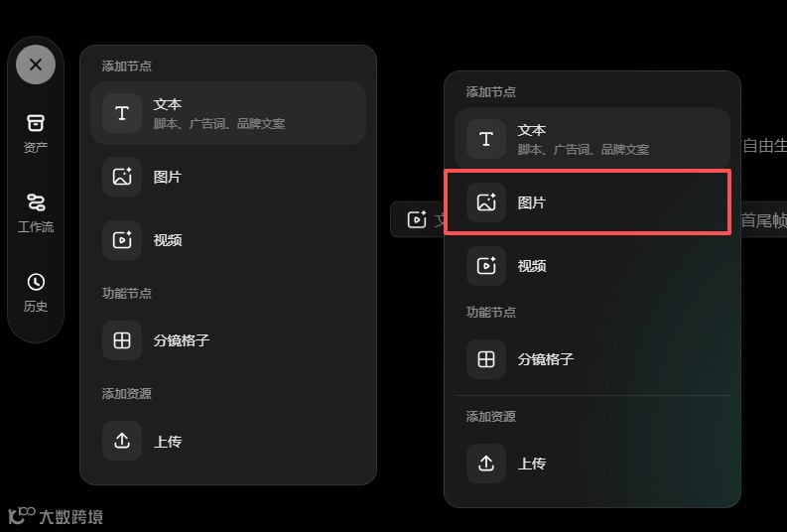The height and width of the screenshot is (532, 787).
Task: Open the 历史 history clock icon
Action: (x=36, y=282)
